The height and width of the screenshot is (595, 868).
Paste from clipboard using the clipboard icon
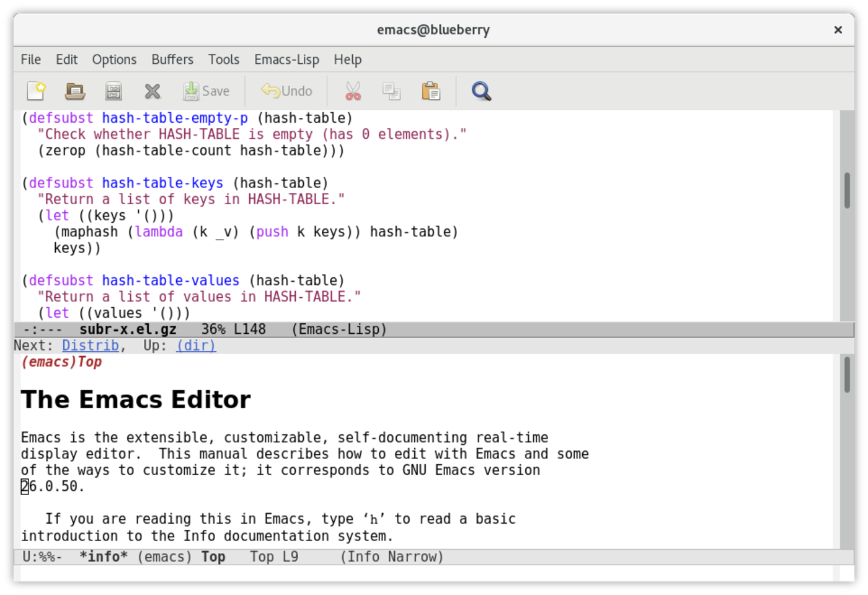430,91
